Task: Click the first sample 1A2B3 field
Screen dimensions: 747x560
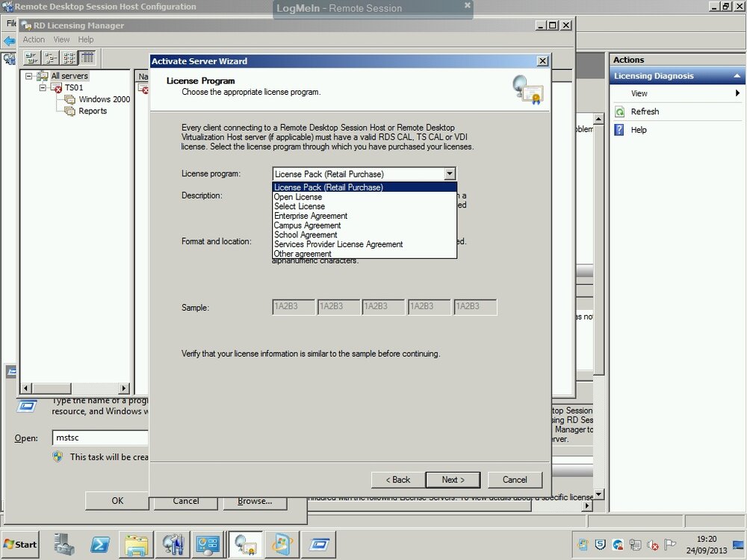Action: pyautogui.click(x=294, y=307)
